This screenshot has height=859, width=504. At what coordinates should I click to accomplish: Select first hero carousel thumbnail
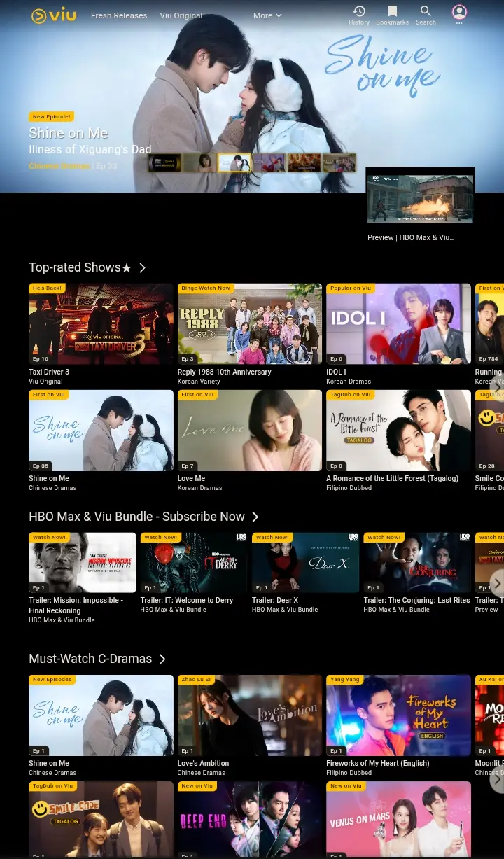click(164, 163)
